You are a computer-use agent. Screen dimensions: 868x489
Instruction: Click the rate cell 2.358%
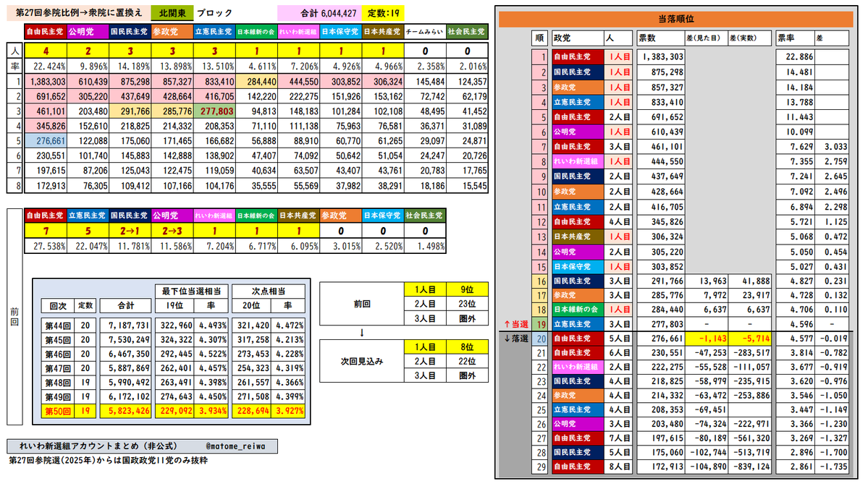click(x=425, y=67)
